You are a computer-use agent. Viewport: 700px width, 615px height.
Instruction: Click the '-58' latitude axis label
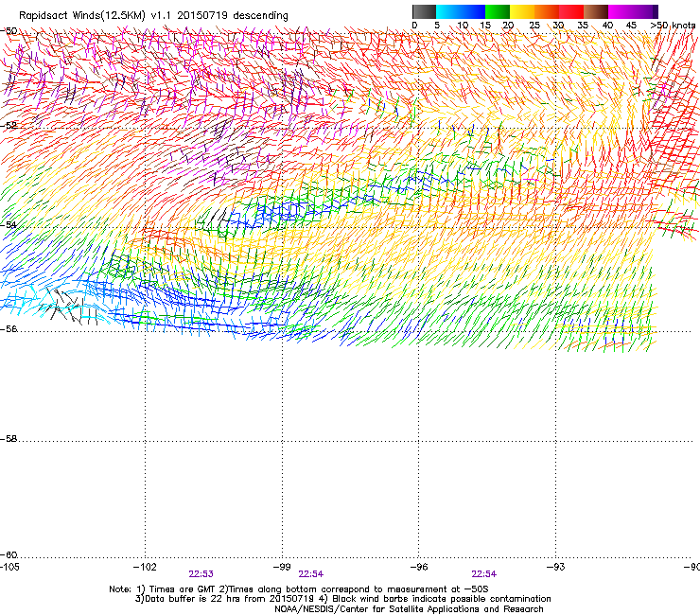[x=9, y=439]
